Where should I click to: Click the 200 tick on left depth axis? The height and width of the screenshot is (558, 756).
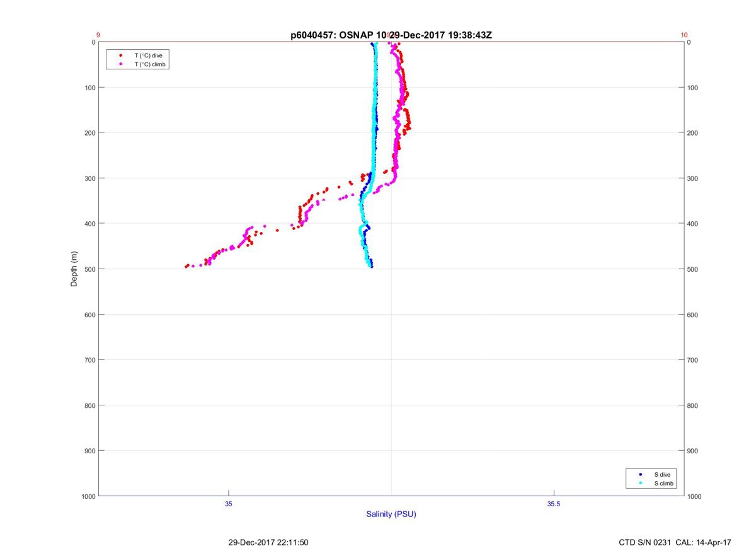89,133
